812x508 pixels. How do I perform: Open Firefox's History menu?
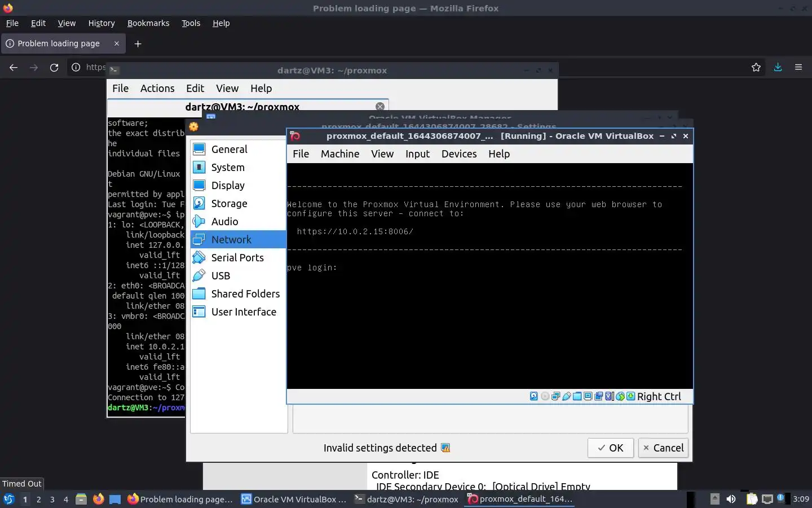point(101,23)
